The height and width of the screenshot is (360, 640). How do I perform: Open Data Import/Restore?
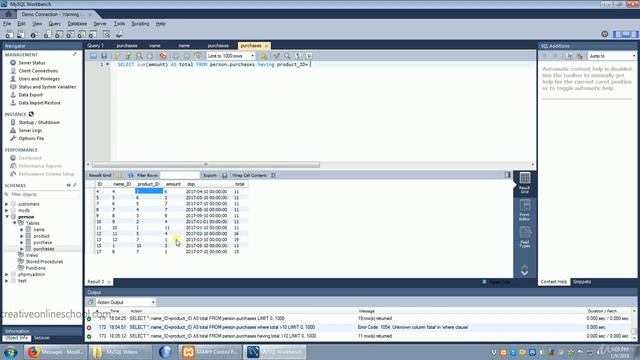pos(39,103)
